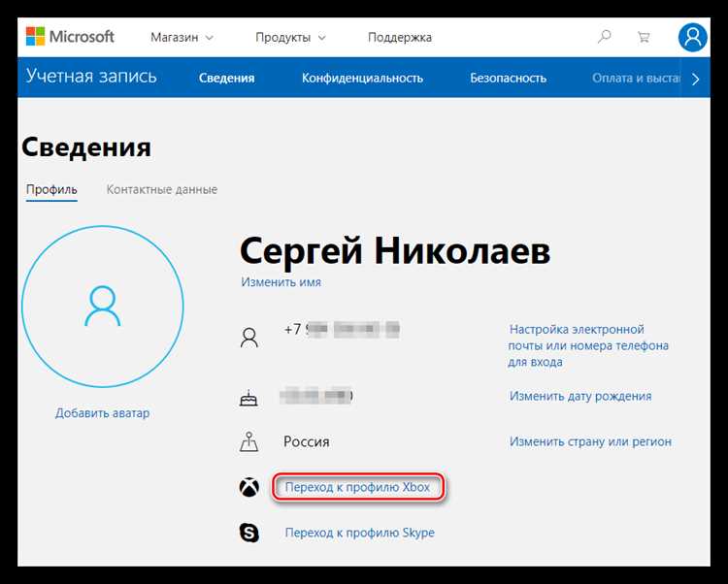The height and width of the screenshot is (584, 728).
Task: Open the shopping cart icon
Action: 643,37
